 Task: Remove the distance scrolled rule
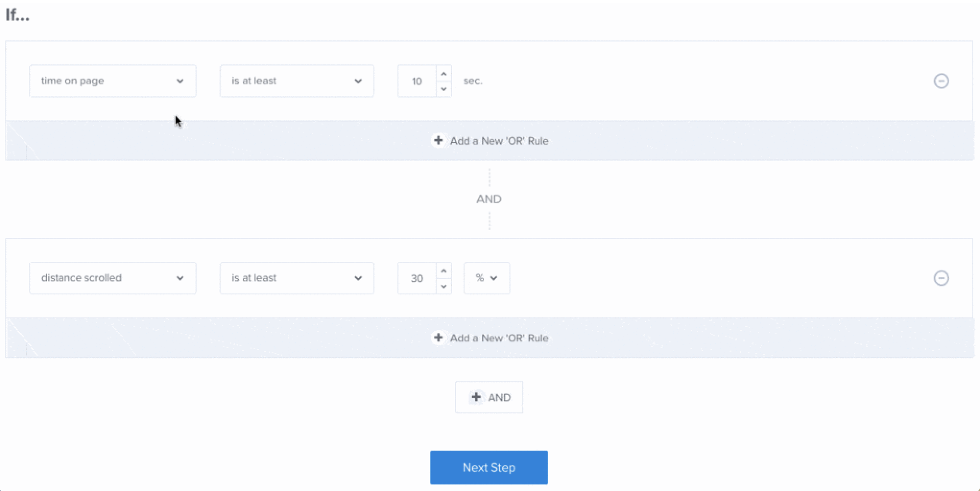(941, 278)
